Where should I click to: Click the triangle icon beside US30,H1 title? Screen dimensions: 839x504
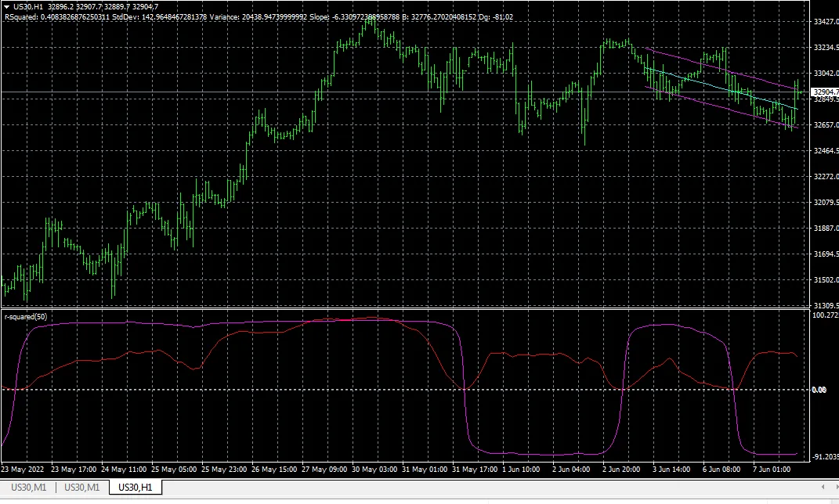coord(7,6)
